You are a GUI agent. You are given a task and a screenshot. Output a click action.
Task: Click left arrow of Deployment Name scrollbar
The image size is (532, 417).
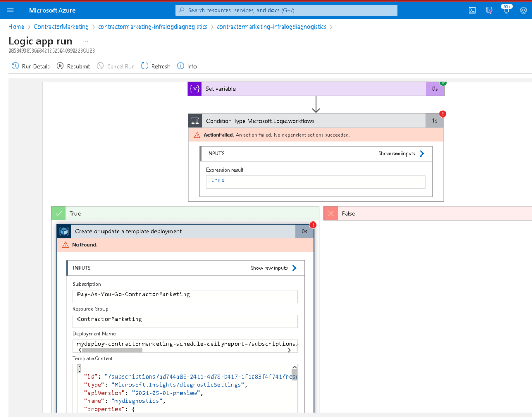coord(80,350)
